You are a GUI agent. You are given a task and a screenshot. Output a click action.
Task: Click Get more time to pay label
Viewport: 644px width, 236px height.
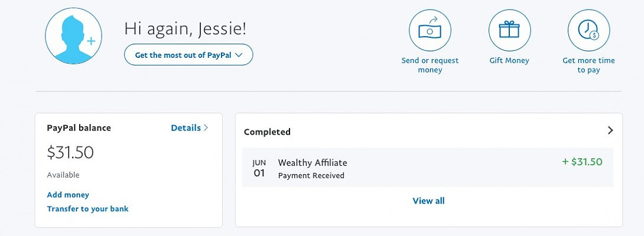[588, 65]
